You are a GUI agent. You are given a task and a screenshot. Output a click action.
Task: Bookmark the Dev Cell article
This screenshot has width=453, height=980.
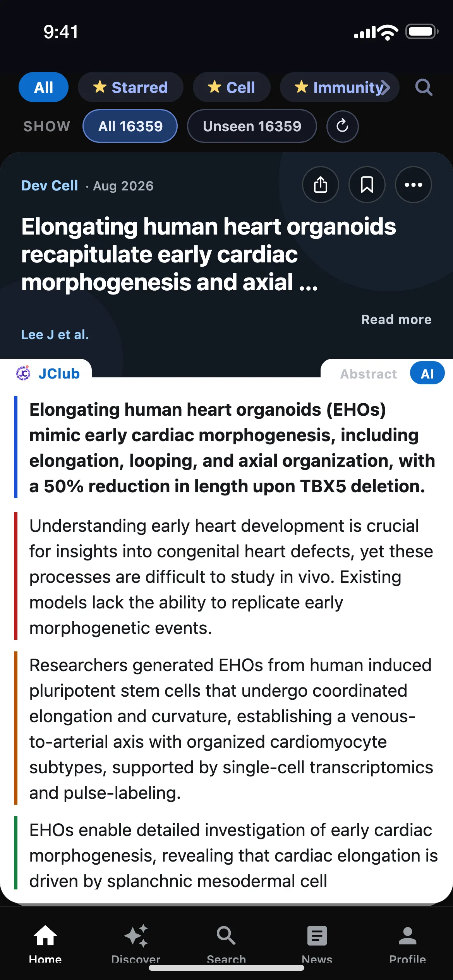(367, 185)
